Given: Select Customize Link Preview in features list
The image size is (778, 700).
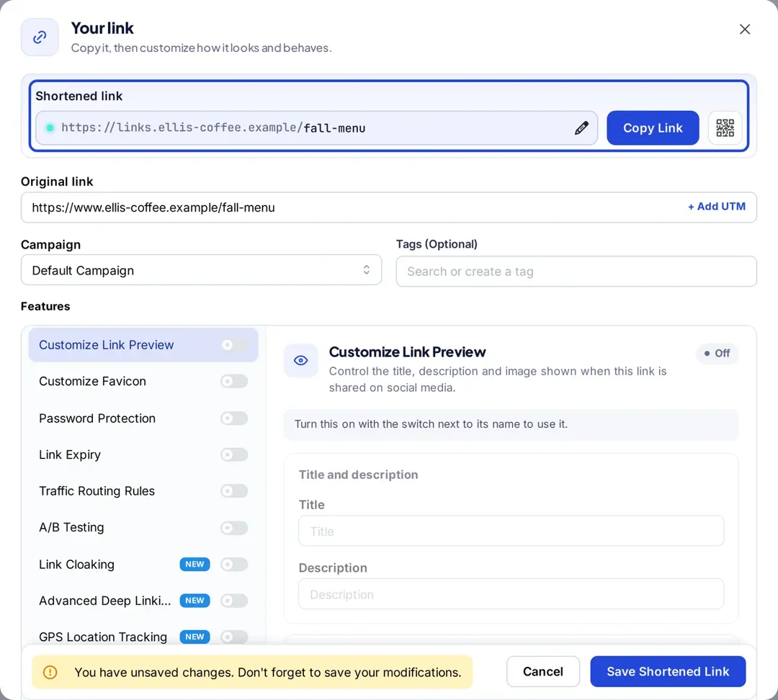Looking at the screenshot, I should pyautogui.click(x=143, y=345).
